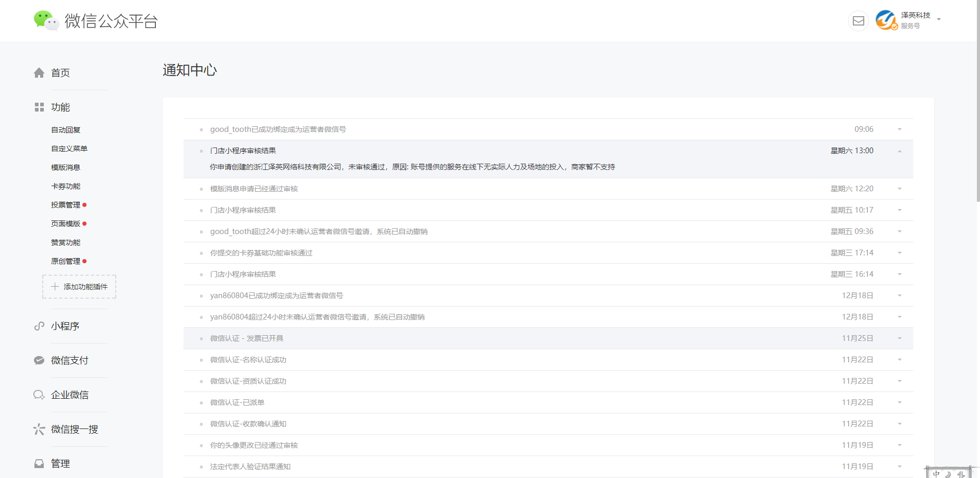Open 卡券功能 in the sidebar
This screenshot has height=478, width=980.
click(x=66, y=186)
